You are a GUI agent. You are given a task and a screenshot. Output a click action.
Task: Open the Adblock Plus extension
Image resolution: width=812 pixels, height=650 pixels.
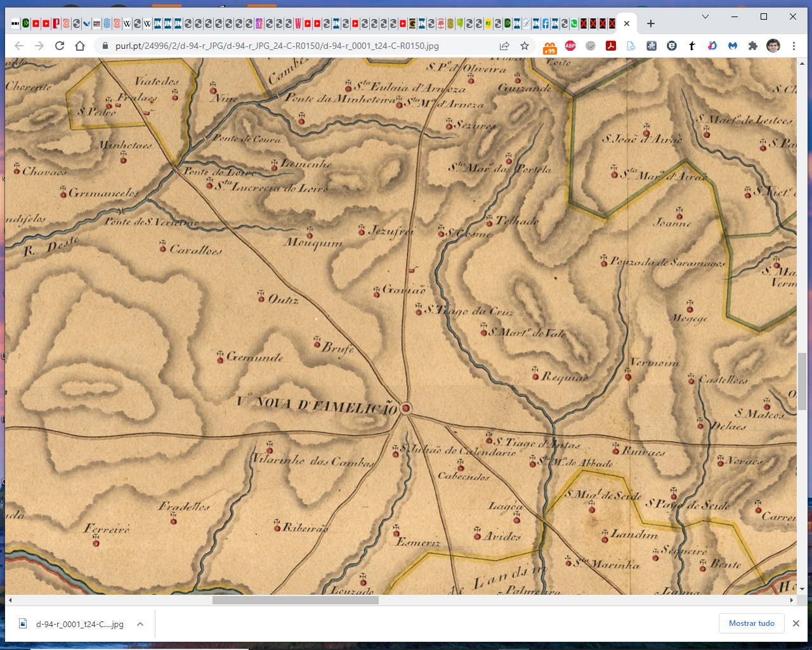pos(569,46)
